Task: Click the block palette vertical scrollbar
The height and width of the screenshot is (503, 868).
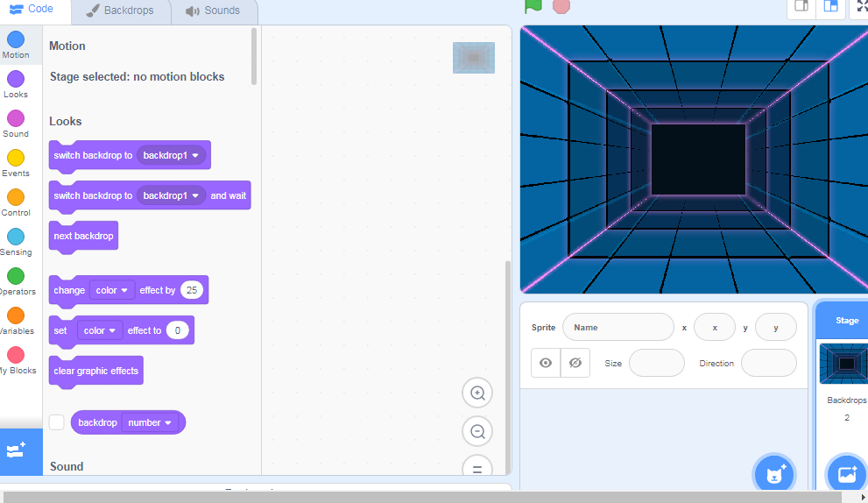Action: [x=254, y=56]
